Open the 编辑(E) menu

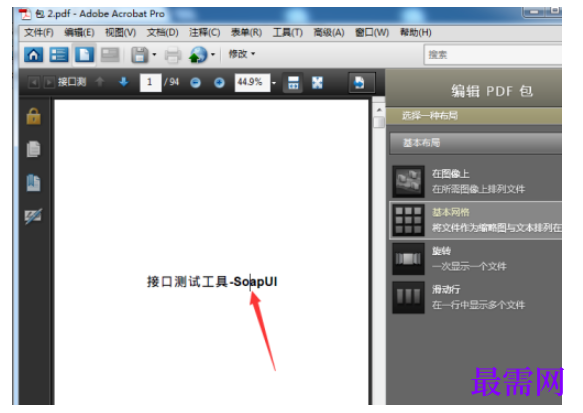(x=79, y=33)
